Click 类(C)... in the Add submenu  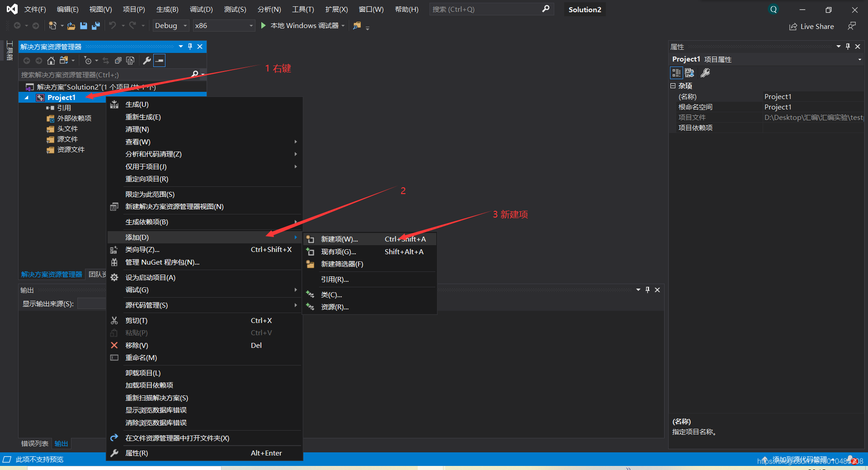coord(370,295)
